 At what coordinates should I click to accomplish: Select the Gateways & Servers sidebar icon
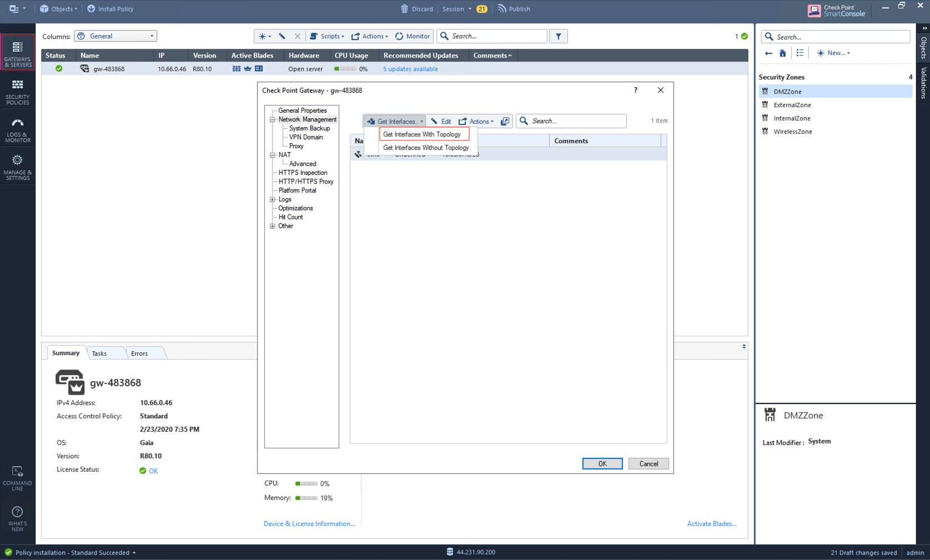(17, 52)
